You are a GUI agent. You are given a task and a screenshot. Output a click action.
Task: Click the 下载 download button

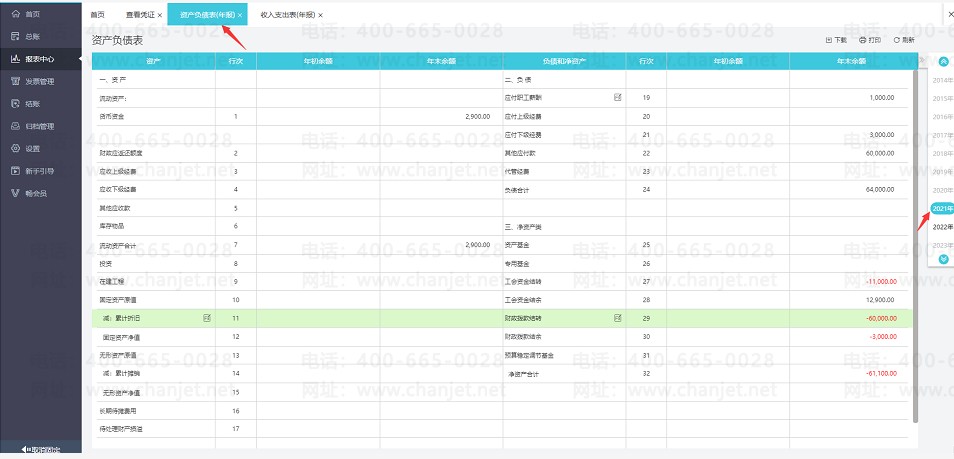(x=836, y=40)
